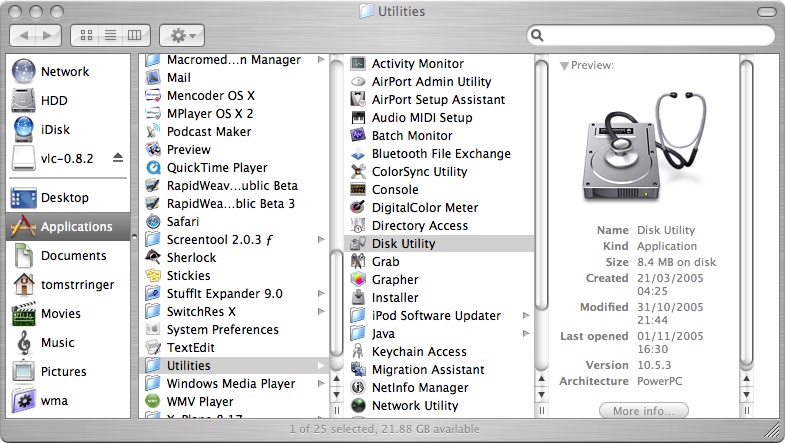
Task: Click the Utilities column vertical scrollbar thumb
Action: tap(541, 183)
